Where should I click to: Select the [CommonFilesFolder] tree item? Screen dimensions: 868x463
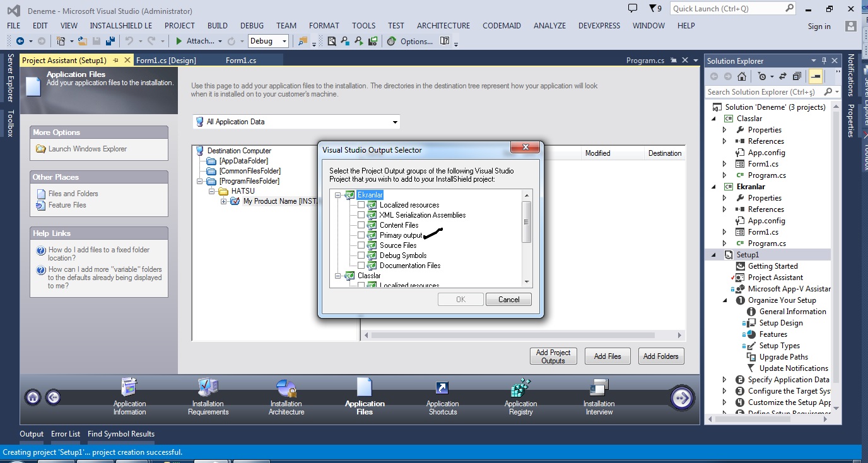pos(250,171)
